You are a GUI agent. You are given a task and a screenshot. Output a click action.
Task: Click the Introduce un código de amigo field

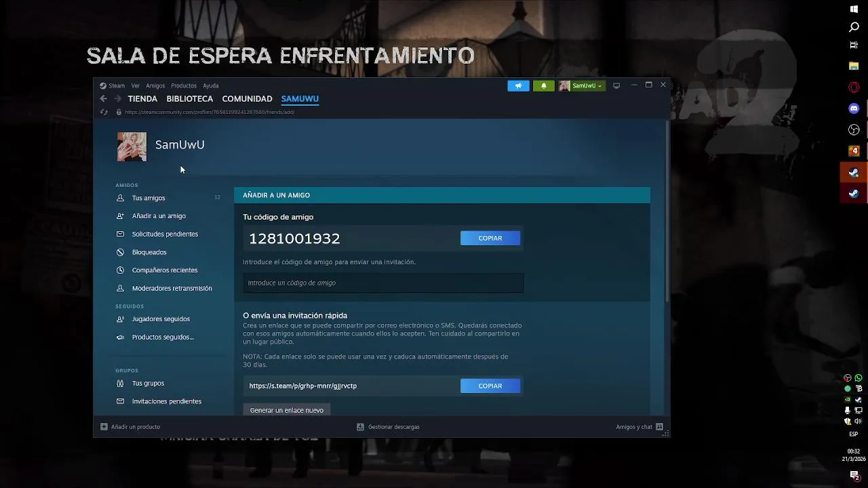point(383,283)
